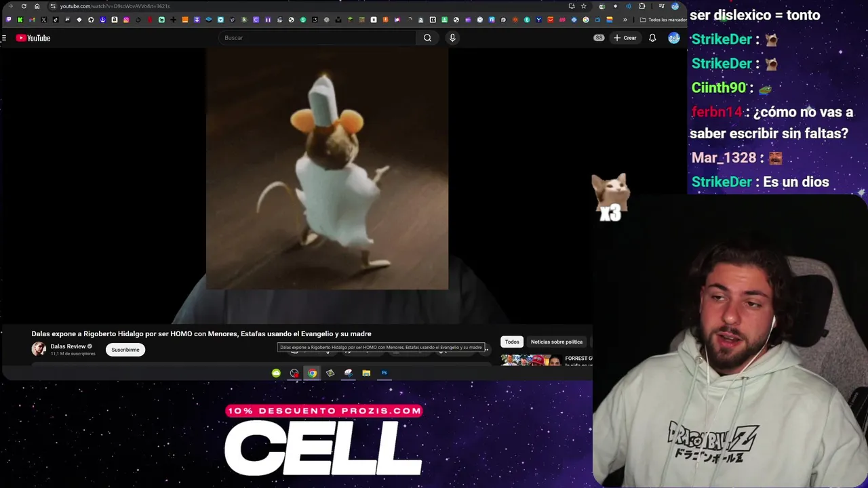This screenshot has width=868, height=488.
Task: Open the Kick bookmark
Action: (20, 20)
